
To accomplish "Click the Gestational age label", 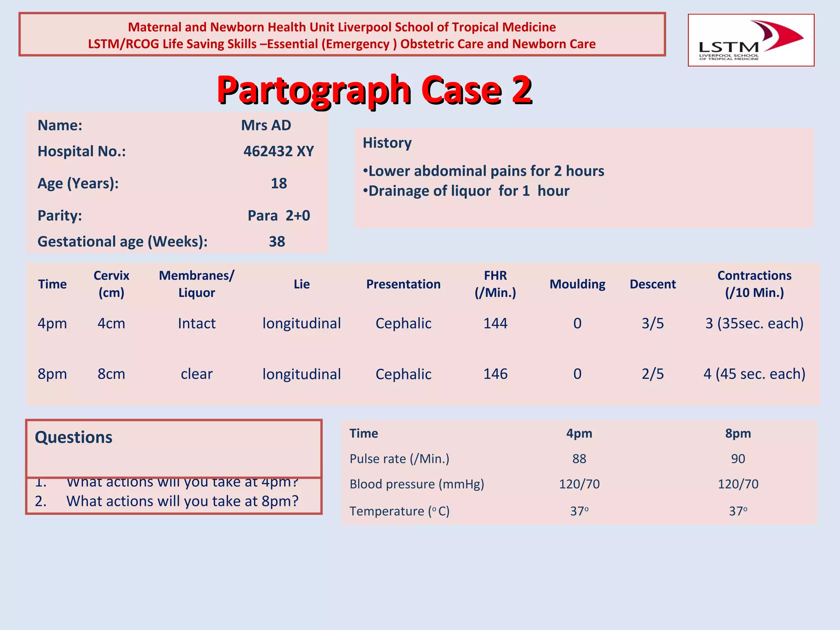I will [x=122, y=242].
